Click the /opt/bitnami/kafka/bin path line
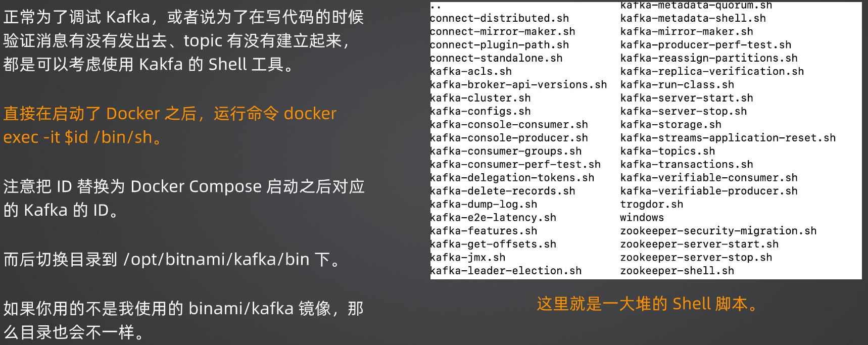 pos(172,259)
